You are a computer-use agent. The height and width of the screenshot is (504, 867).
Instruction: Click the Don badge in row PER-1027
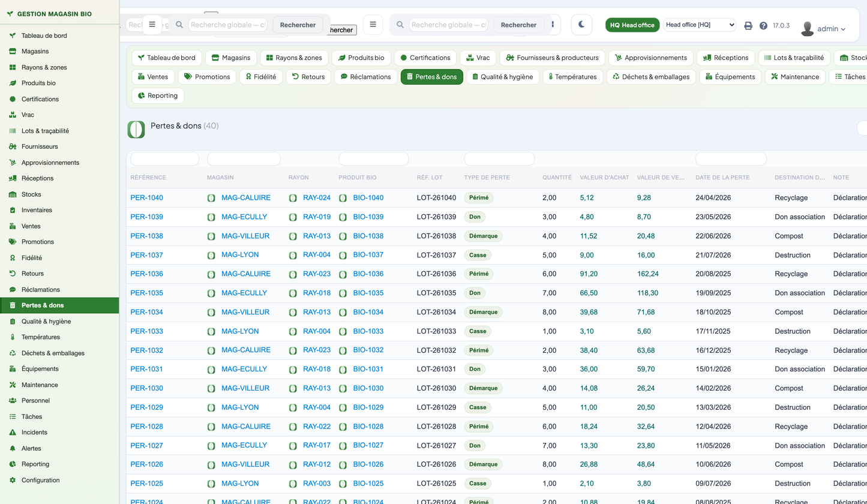[475, 446]
